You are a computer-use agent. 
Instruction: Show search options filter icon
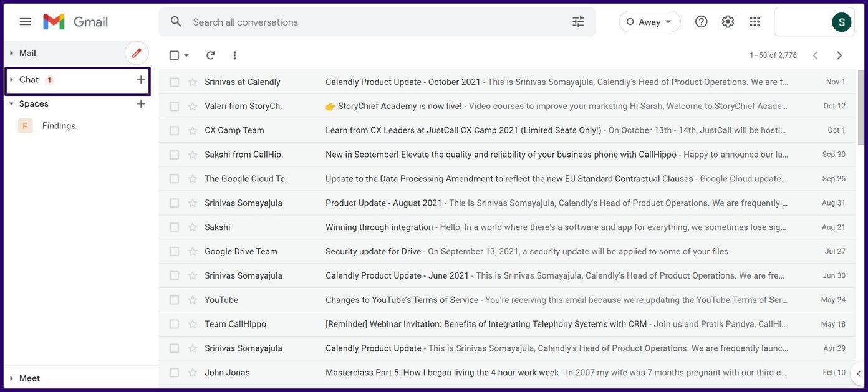578,22
